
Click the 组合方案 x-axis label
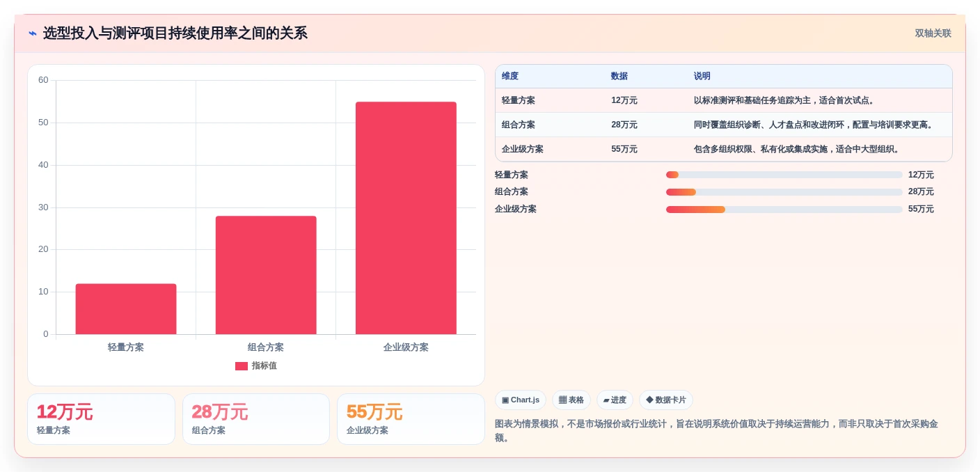pyautogui.click(x=266, y=347)
